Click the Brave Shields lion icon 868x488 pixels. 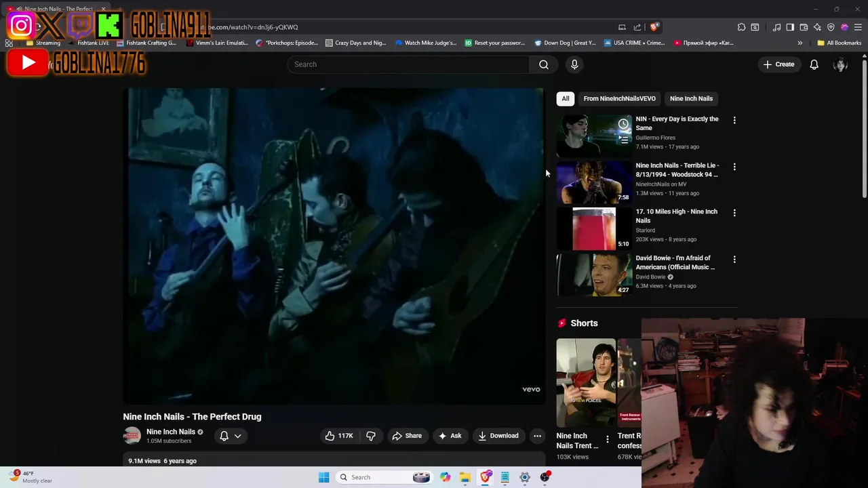(653, 27)
